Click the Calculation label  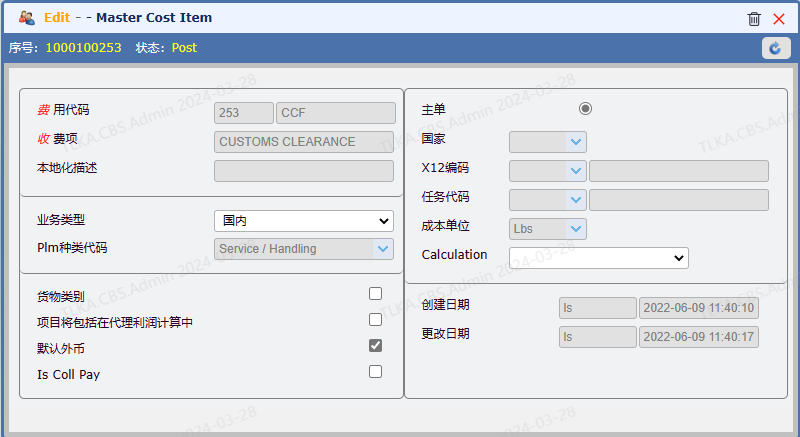[x=455, y=254]
